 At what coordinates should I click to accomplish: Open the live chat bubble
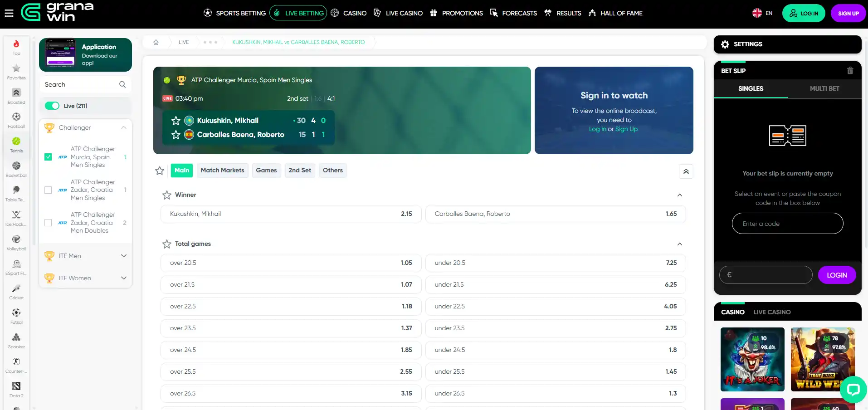[853, 389]
